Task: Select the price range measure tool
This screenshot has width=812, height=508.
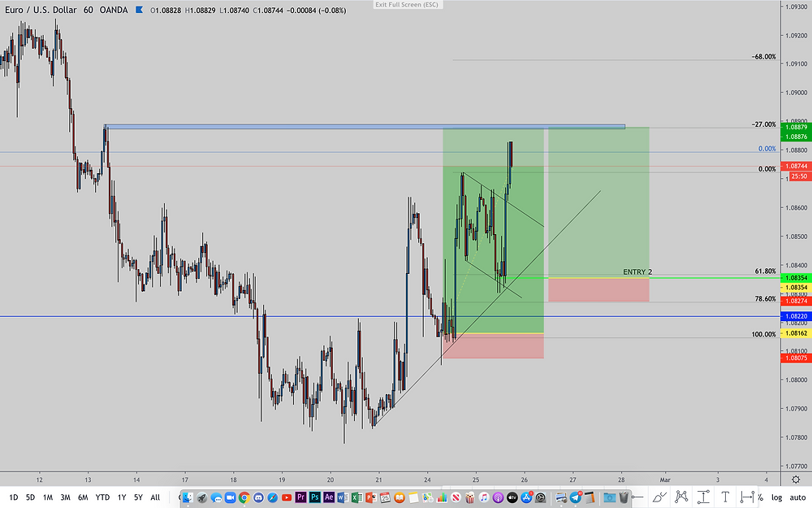Action: (703, 497)
